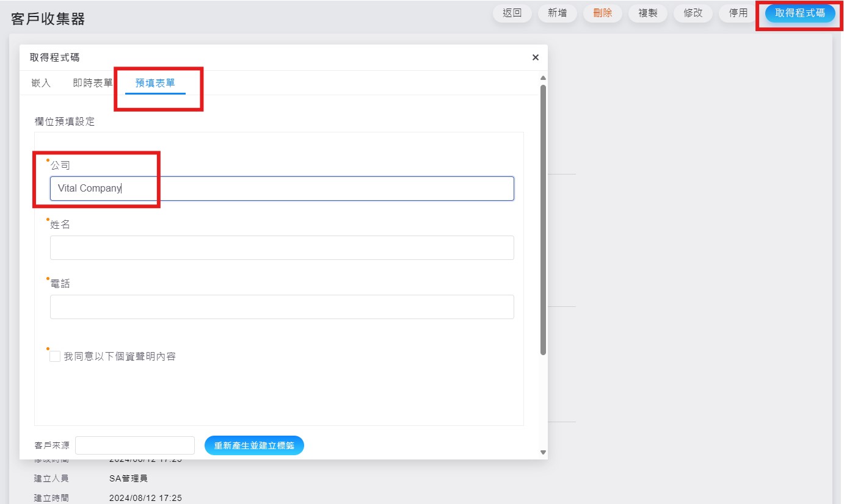Select the 預填表單 tab
The width and height of the screenshot is (844, 504).
(x=155, y=83)
